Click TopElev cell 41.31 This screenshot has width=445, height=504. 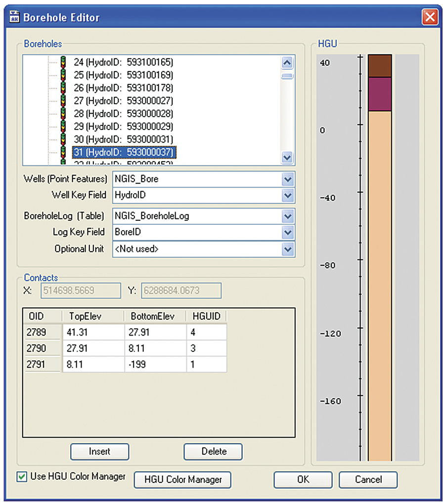click(x=93, y=332)
